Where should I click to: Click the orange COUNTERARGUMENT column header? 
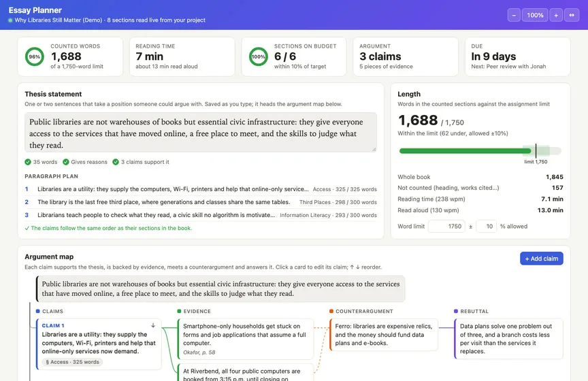coord(361,311)
